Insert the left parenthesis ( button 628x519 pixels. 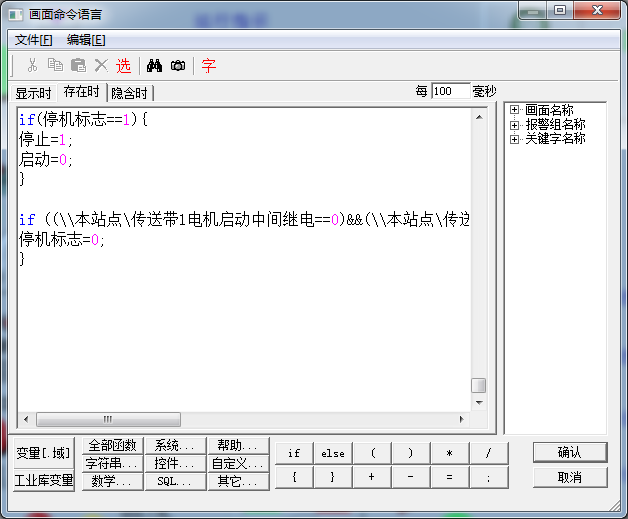(x=372, y=453)
